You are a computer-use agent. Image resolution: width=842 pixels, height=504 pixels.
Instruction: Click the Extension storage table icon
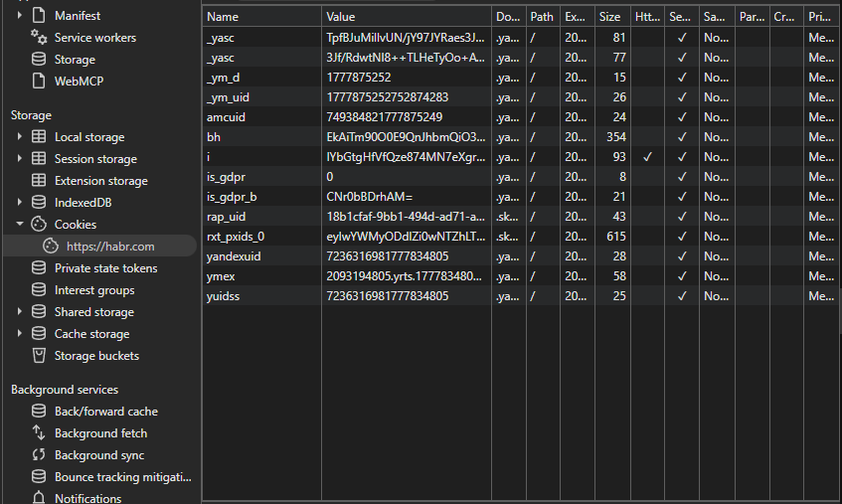[x=39, y=180]
